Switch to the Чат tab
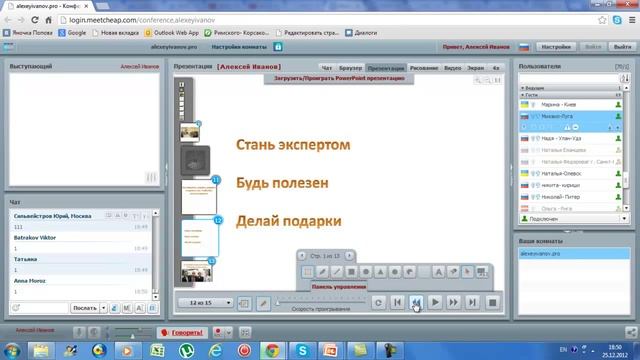 (327, 68)
